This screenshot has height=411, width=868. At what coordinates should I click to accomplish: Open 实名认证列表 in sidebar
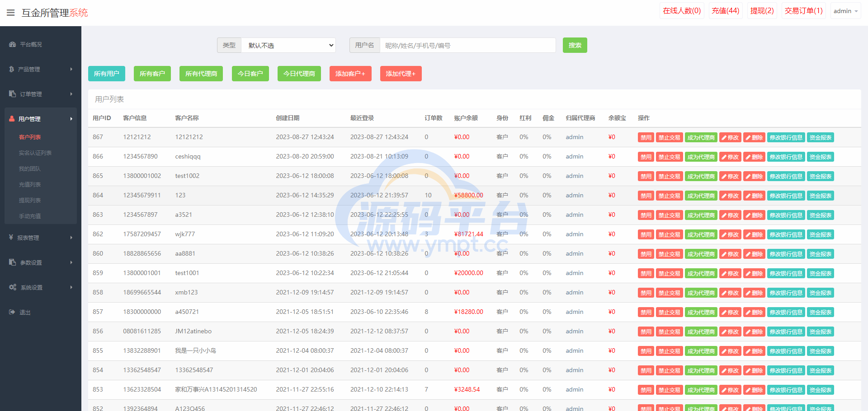pyautogui.click(x=35, y=153)
